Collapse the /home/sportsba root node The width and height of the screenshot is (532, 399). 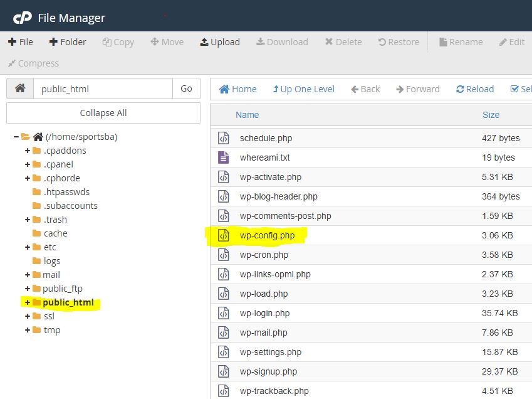(x=16, y=137)
